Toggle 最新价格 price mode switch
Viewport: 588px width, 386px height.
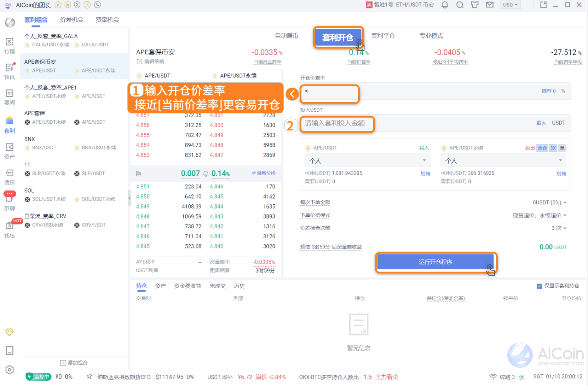[264, 173]
